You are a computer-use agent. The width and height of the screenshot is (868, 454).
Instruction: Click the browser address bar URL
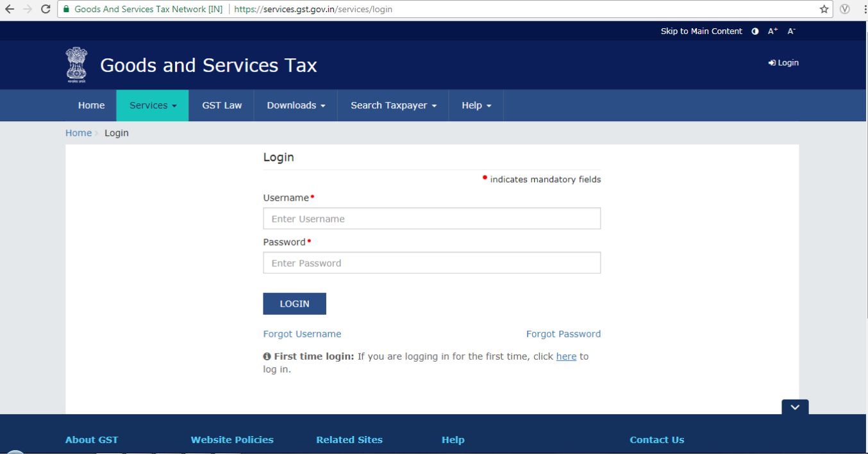click(313, 10)
